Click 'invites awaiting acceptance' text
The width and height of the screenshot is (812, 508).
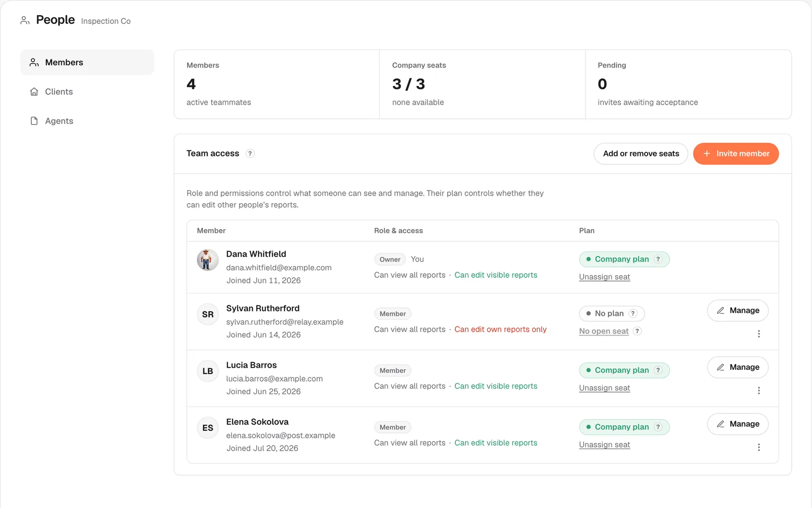pyautogui.click(x=648, y=103)
